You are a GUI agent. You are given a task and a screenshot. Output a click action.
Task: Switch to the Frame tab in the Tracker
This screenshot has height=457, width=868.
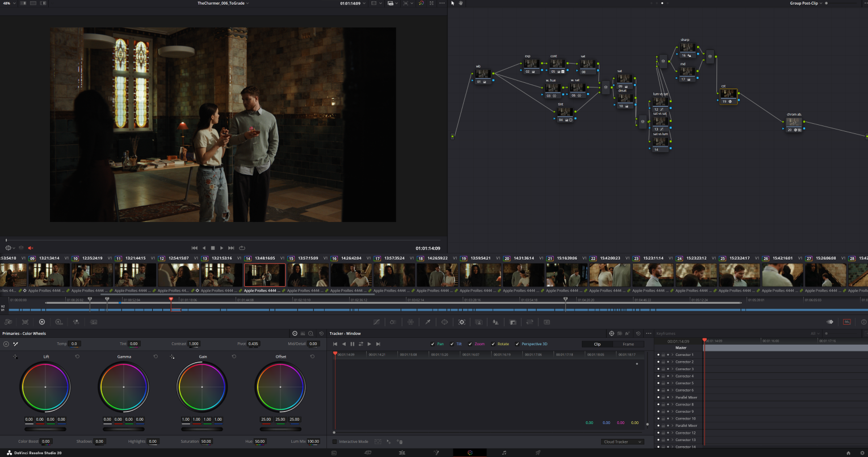(628, 344)
